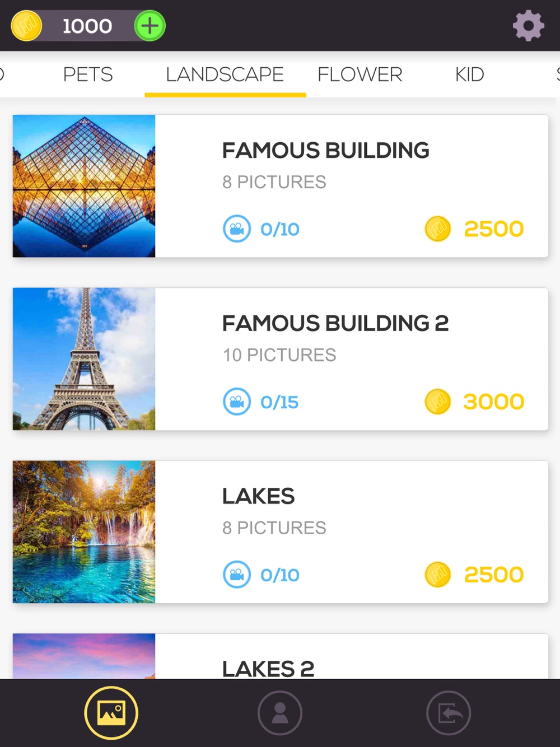This screenshot has height=747, width=560.
Task: Open the waterfall lake thumbnail
Action: (x=84, y=532)
